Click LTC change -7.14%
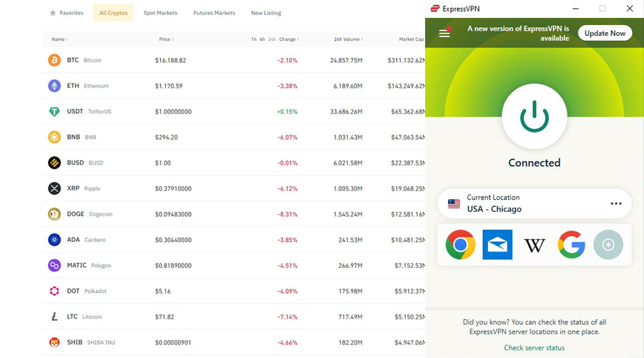Viewport: 644px width, 358px height. (287, 317)
